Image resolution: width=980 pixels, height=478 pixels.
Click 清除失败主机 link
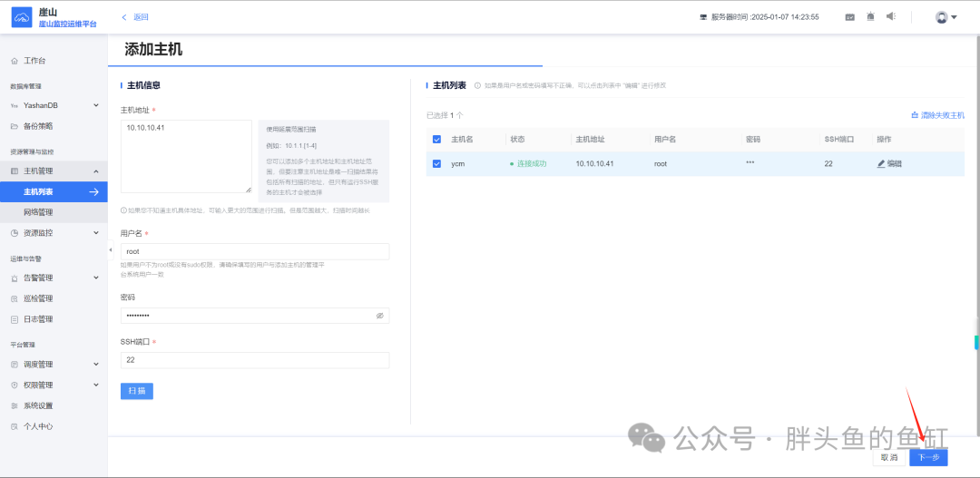pyautogui.click(x=938, y=115)
